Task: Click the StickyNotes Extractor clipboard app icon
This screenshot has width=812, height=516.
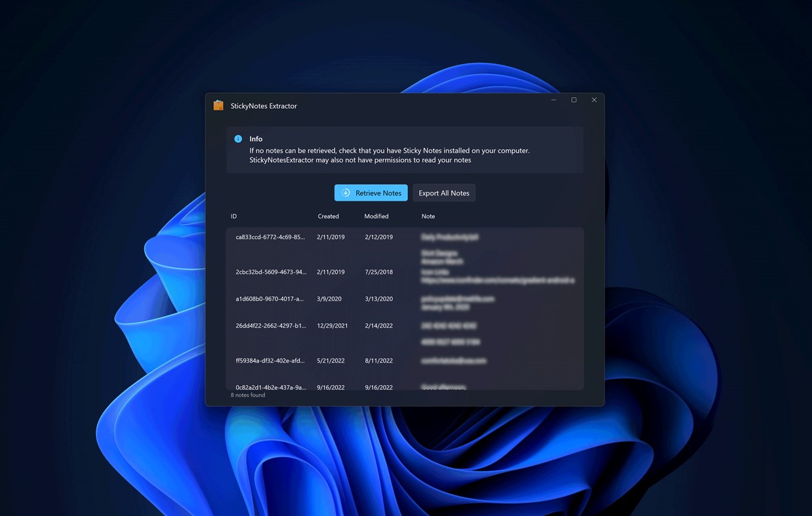Action: (218, 105)
